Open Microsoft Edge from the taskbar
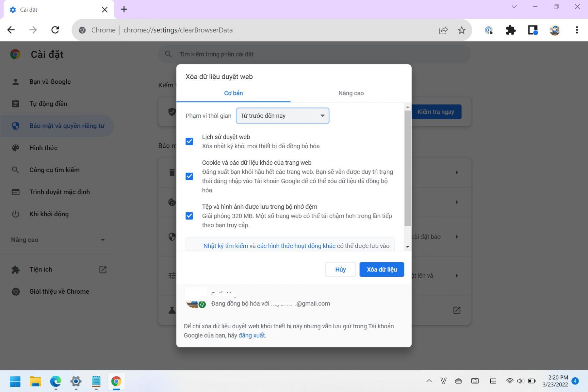The height and width of the screenshot is (392, 588). click(x=56, y=381)
